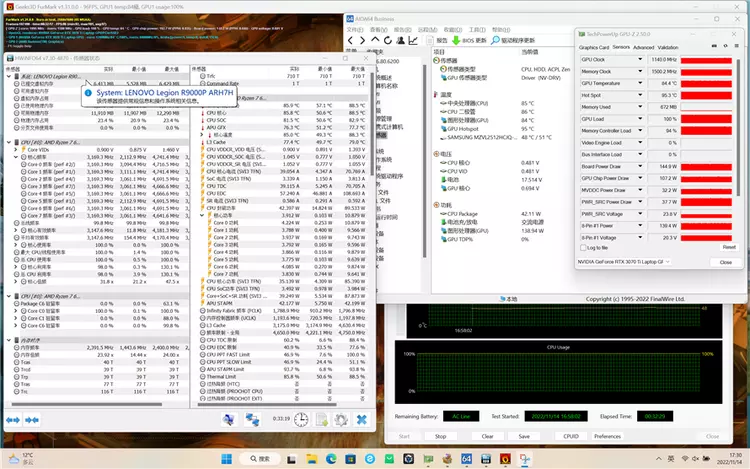Image resolution: width=750 pixels, height=469 pixels.
Task: Click the Save button in stability test
Action: click(524, 436)
